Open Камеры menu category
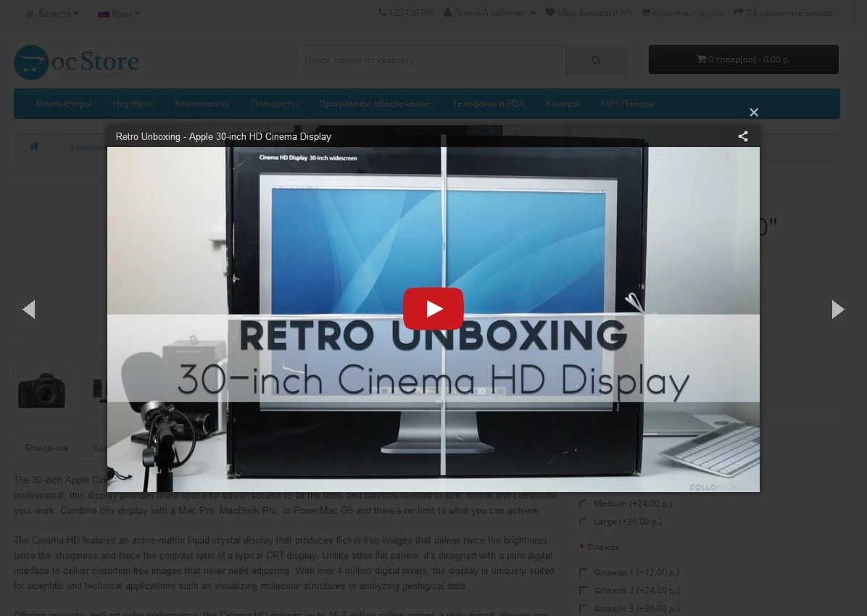 [562, 104]
